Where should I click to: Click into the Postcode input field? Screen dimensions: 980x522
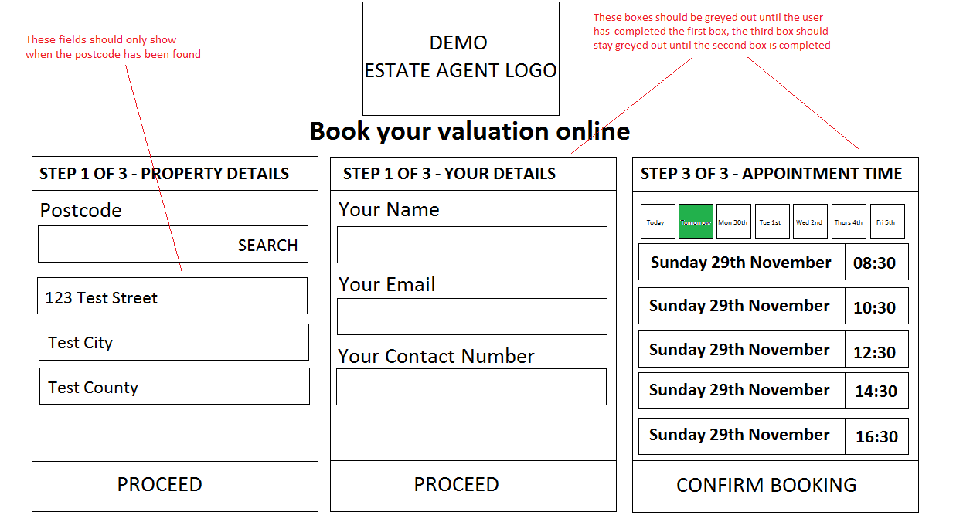coord(135,245)
